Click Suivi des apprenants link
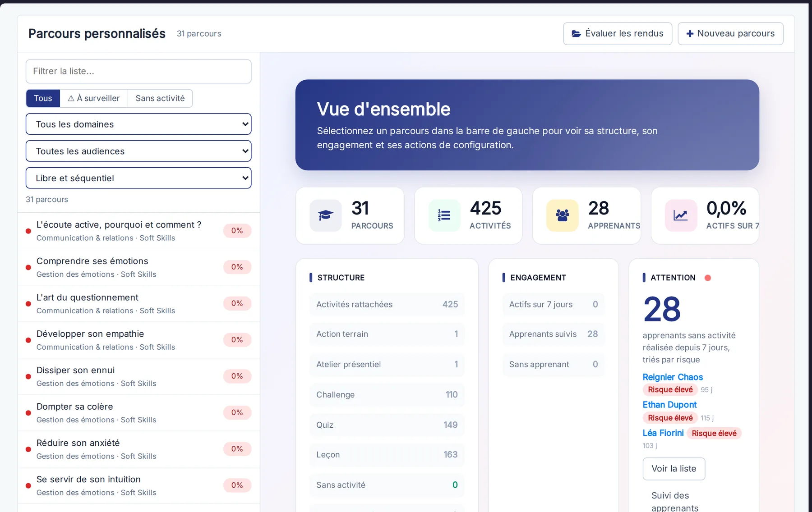Screen dimensions: 812x512 (675, 502)
